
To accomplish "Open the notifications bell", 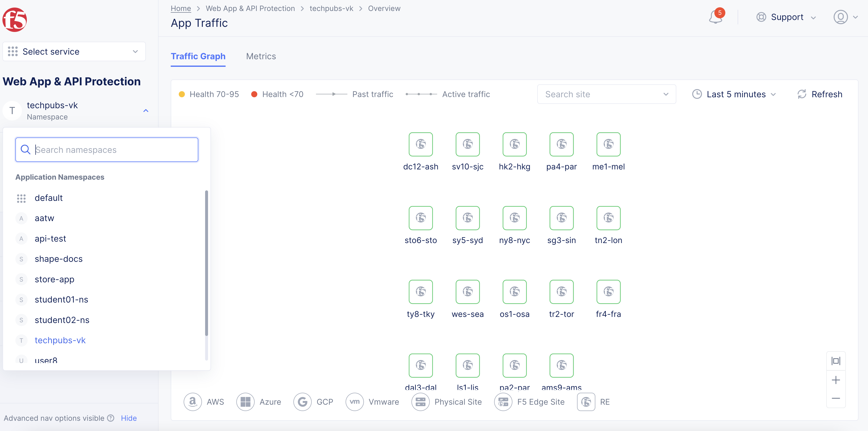I will (x=715, y=17).
